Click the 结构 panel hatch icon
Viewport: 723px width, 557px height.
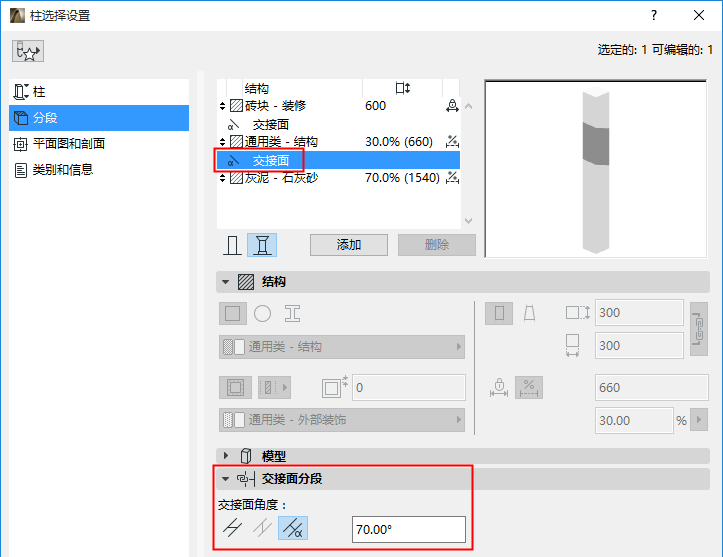(x=246, y=282)
